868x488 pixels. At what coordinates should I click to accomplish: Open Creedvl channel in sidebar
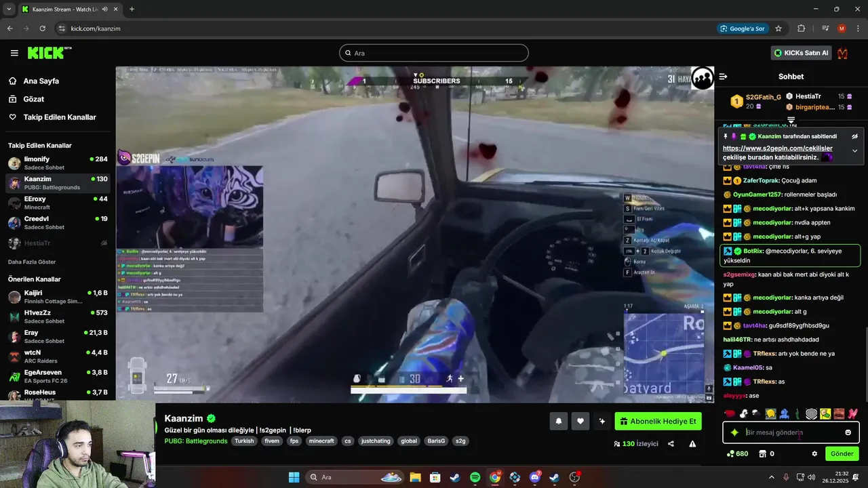coord(58,222)
